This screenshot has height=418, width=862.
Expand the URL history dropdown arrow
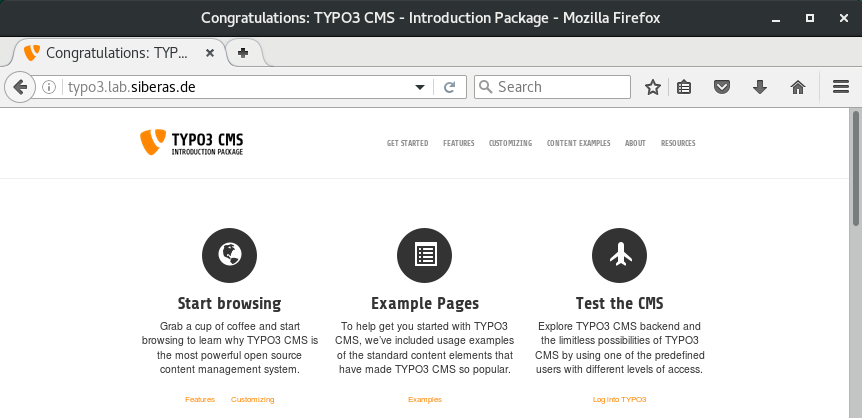[x=421, y=87]
